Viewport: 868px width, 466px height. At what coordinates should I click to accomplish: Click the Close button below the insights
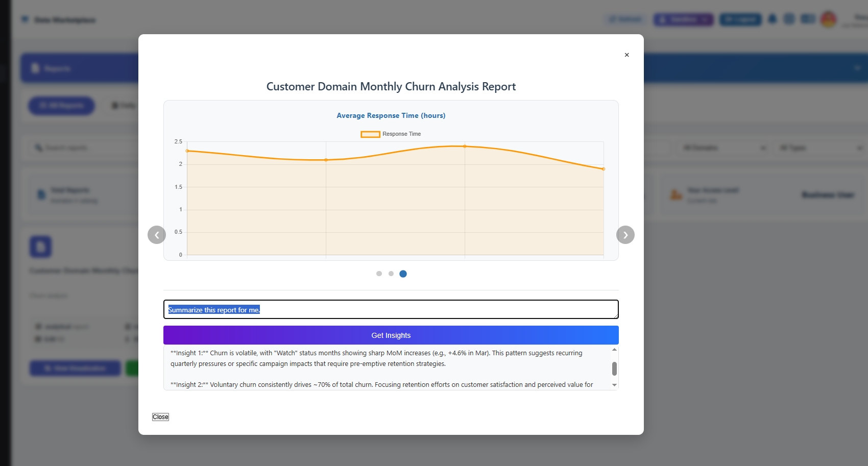pos(160,416)
